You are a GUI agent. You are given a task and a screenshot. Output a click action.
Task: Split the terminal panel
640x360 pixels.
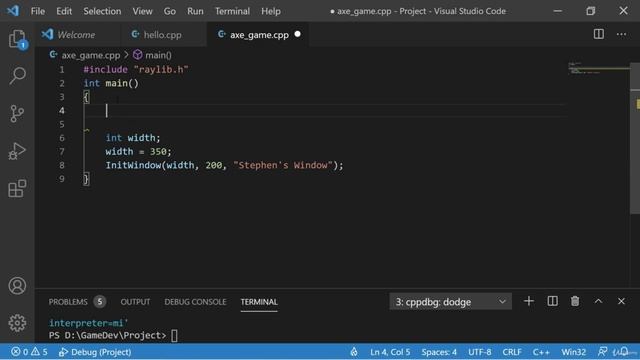click(552, 301)
